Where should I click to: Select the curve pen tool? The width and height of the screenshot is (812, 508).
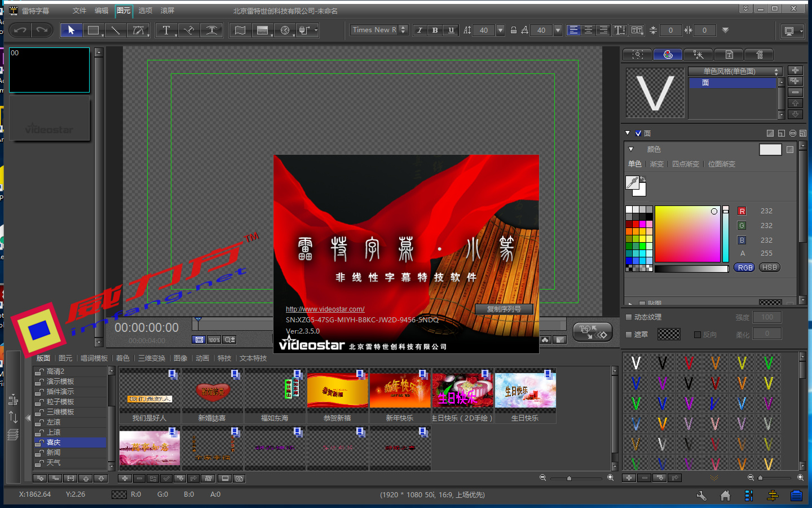(x=138, y=30)
